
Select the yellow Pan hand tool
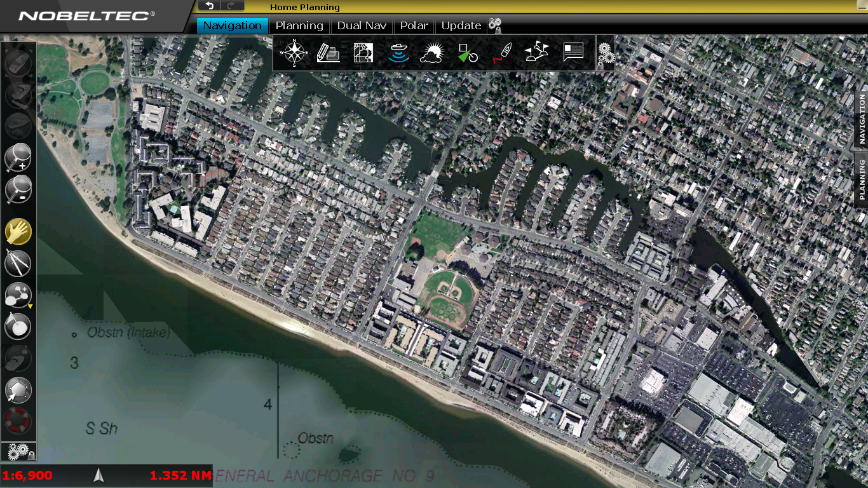pyautogui.click(x=18, y=232)
